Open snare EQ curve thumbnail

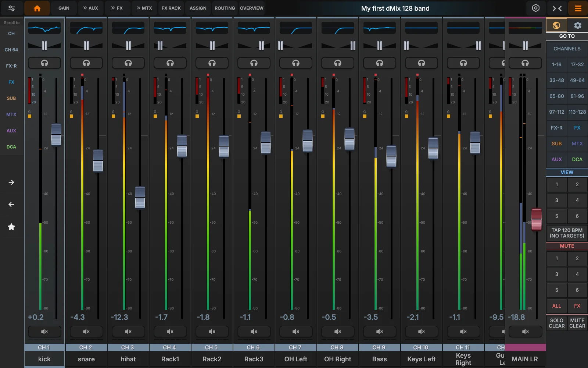pos(86,28)
